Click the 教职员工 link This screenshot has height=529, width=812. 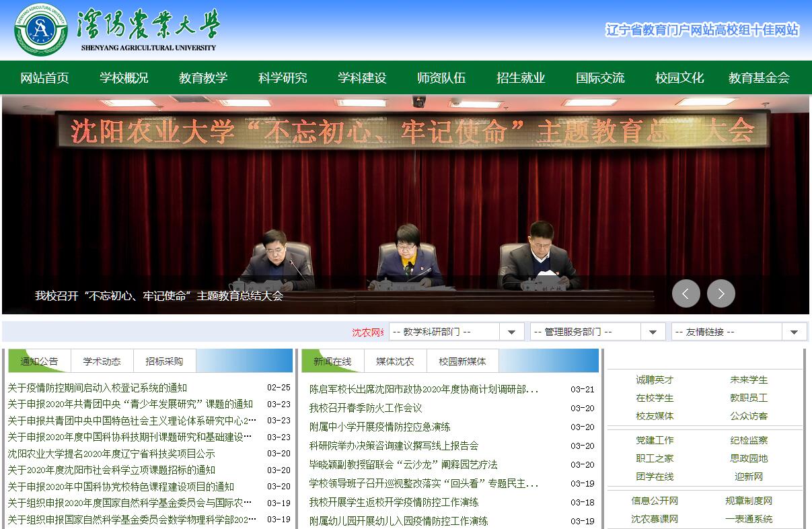(749, 398)
